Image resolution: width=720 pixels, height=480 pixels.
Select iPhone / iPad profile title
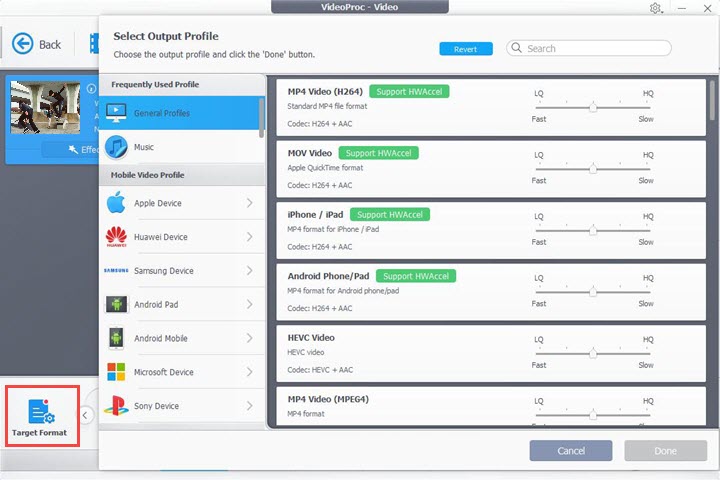coord(315,215)
